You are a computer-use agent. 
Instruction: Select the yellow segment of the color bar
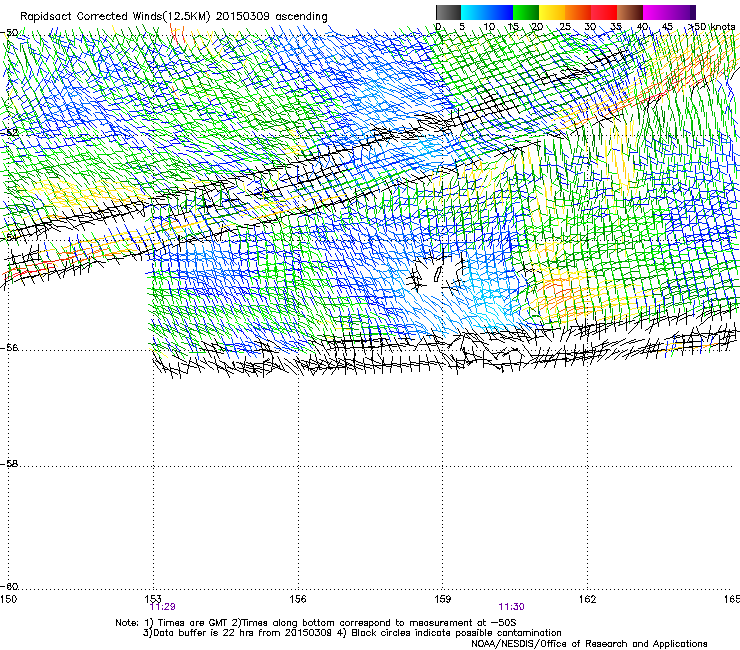coord(552,12)
